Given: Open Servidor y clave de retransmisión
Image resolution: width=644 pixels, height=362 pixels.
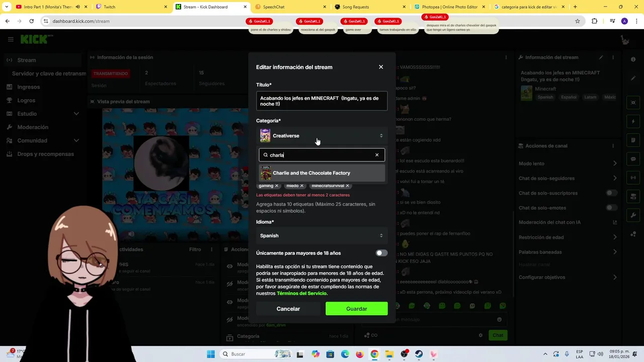Looking at the screenshot, I should (x=49, y=73).
